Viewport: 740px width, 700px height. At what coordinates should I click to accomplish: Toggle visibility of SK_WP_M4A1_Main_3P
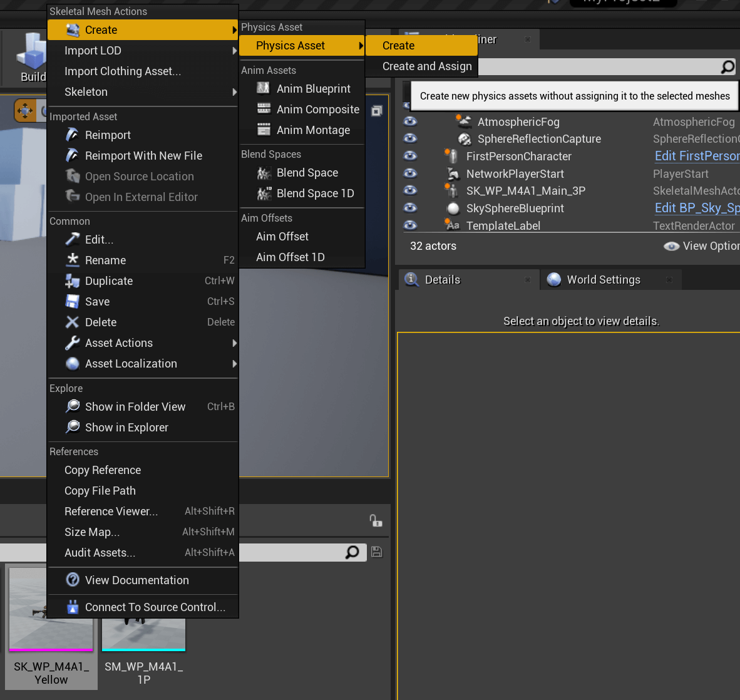pyautogui.click(x=410, y=191)
